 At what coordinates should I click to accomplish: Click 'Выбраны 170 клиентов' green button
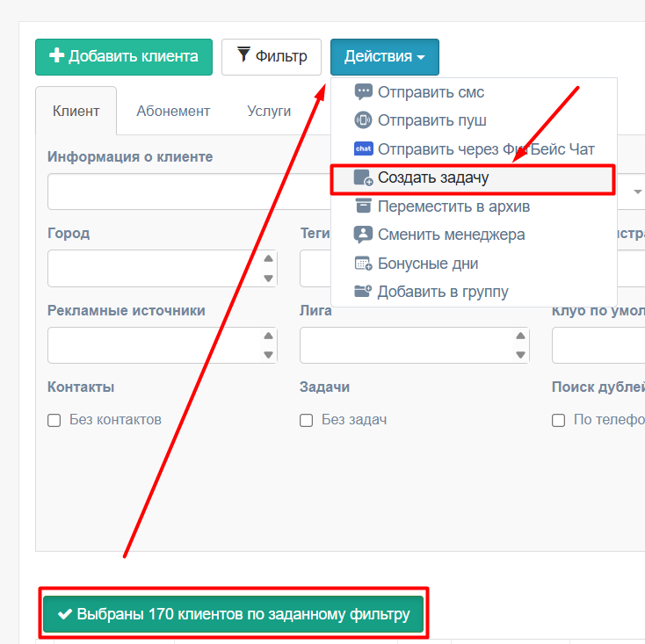233,614
